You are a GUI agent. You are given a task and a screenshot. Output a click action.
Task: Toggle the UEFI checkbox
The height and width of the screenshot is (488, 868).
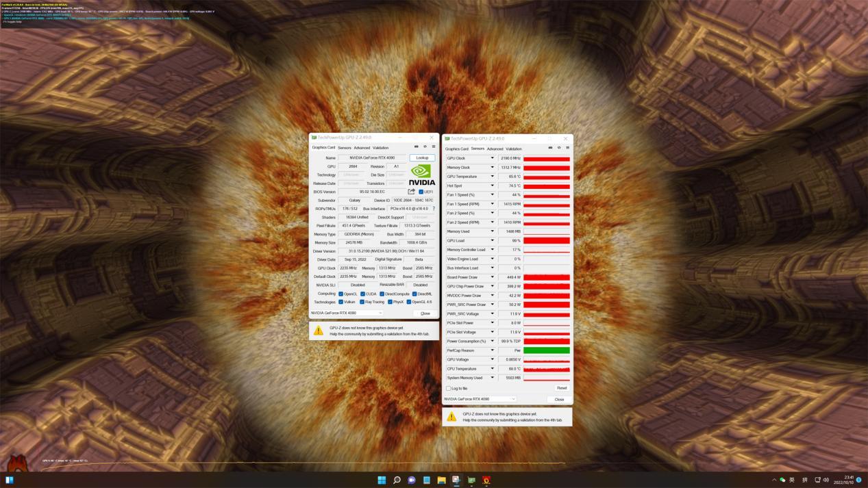click(x=419, y=191)
